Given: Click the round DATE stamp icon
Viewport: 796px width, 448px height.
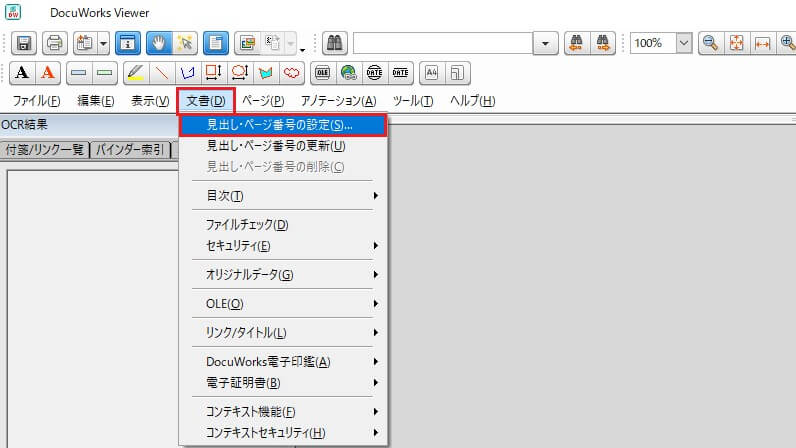Looking at the screenshot, I should pyautogui.click(x=374, y=73).
